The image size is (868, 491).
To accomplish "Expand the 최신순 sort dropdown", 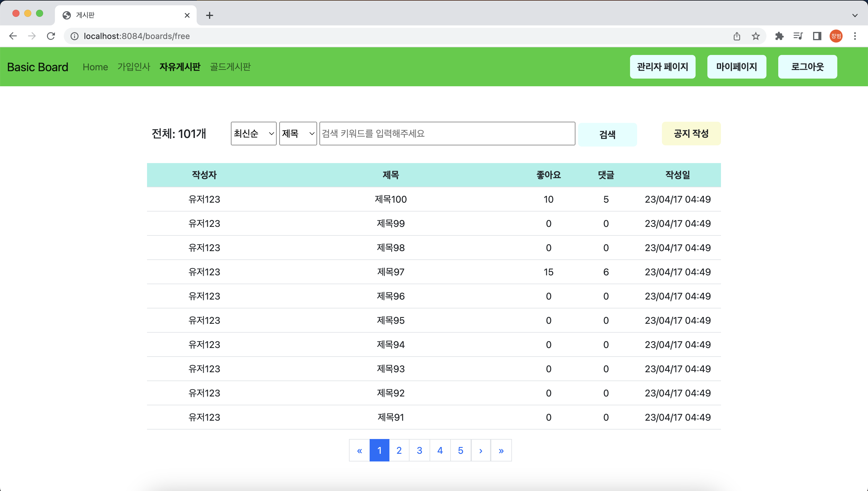I will [x=253, y=134].
